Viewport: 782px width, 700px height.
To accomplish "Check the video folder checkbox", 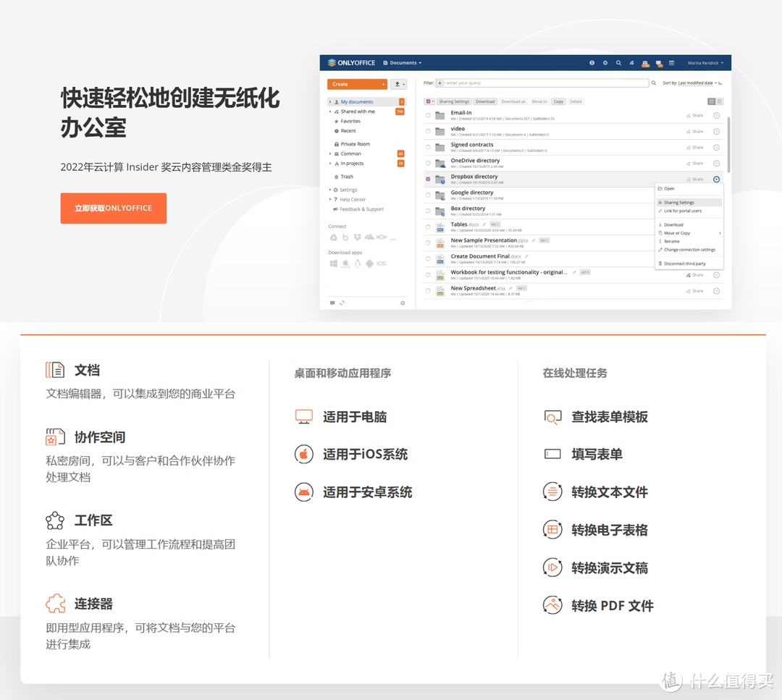I will 428,131.
